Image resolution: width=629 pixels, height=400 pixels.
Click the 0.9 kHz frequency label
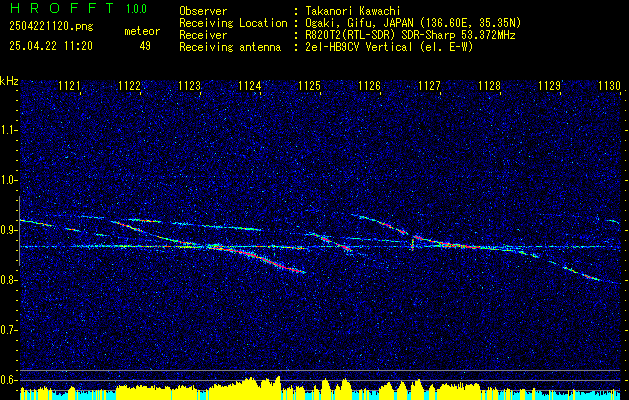8,230
